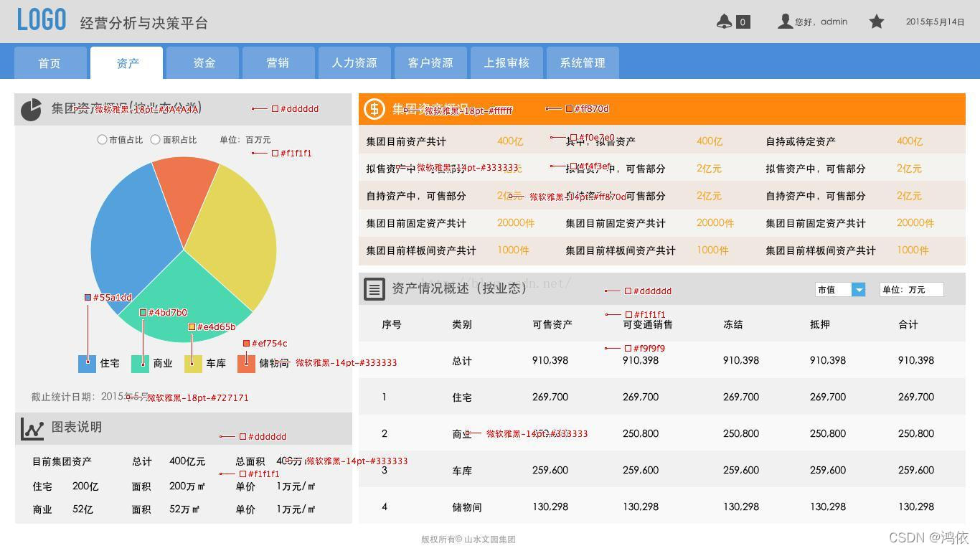Click the 可变通销售 column header
The width and height of the screenshot is (980, 551).
point(648,325)
